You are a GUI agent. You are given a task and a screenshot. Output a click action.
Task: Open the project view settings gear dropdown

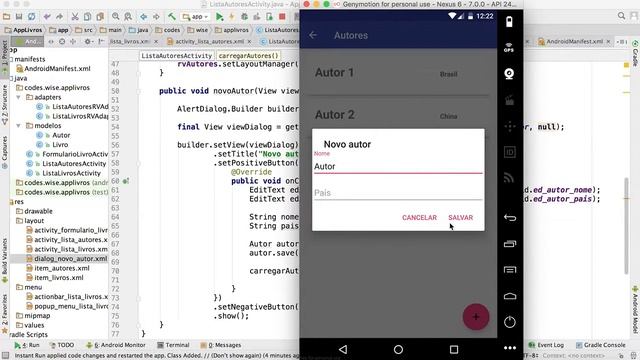click(88, 42)
